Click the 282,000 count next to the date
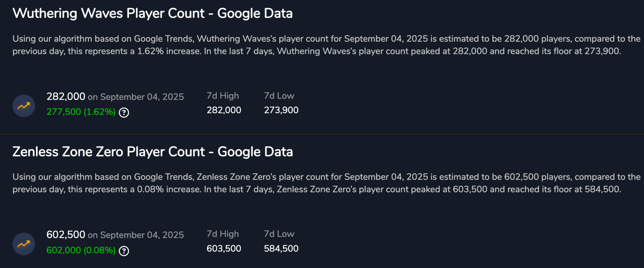Screen dimensions: 644x268 (66, 97)
